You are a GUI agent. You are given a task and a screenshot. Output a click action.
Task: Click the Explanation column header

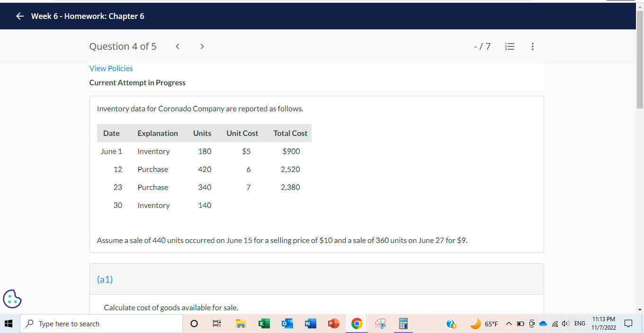click(158, 133)
